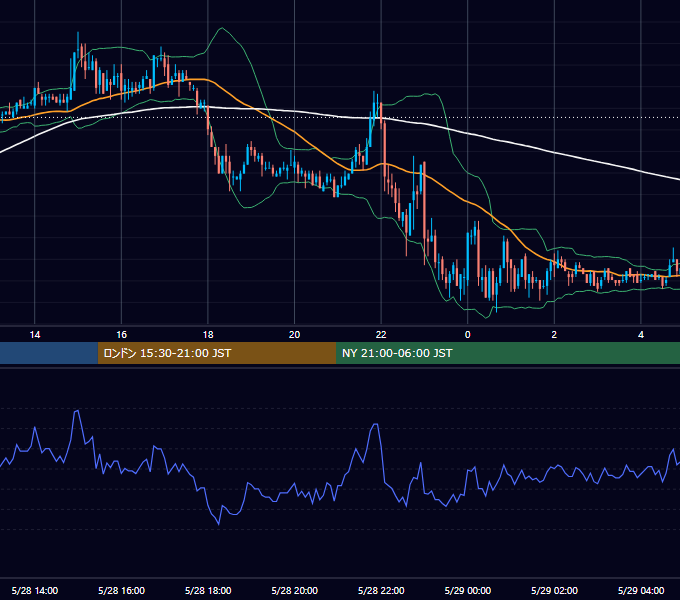Viewport: 680px width, 600px height.
Task: Click the 5/28 20:00 time label
Action: tap(294, 590)
